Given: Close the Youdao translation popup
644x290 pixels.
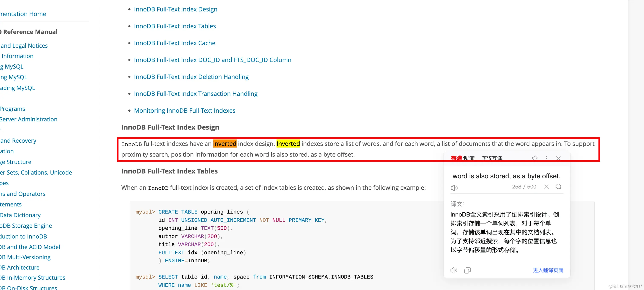Looking at the screenshot, I should (558, 158).
